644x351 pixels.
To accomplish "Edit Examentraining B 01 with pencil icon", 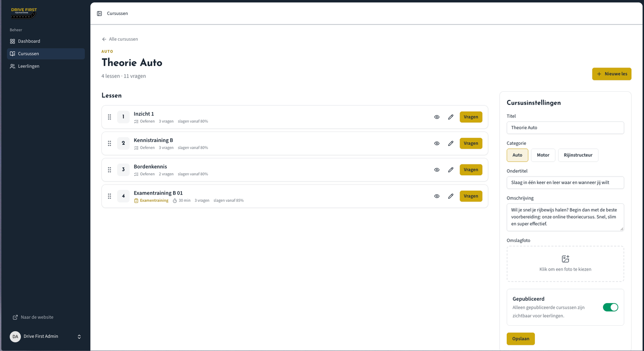I will point(451,196).
